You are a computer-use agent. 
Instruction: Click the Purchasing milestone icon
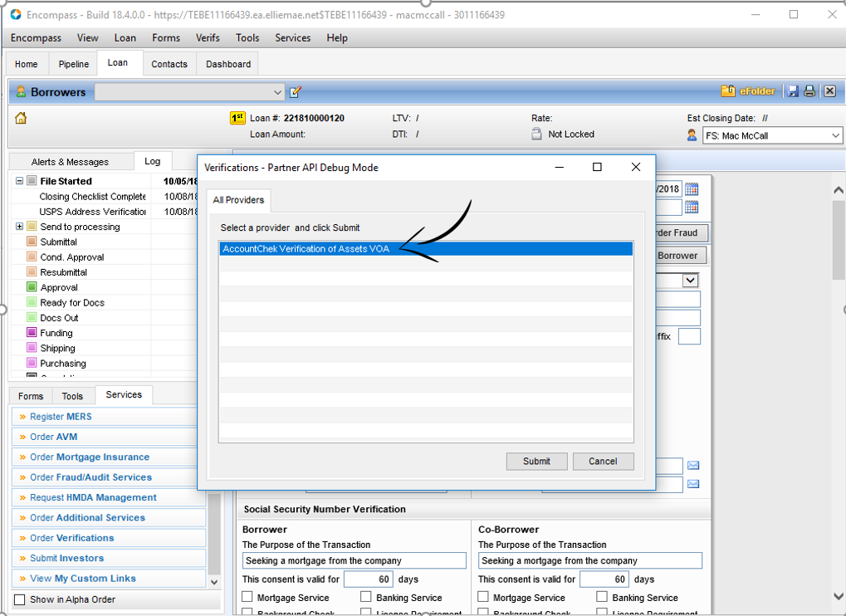pos(32,363)
